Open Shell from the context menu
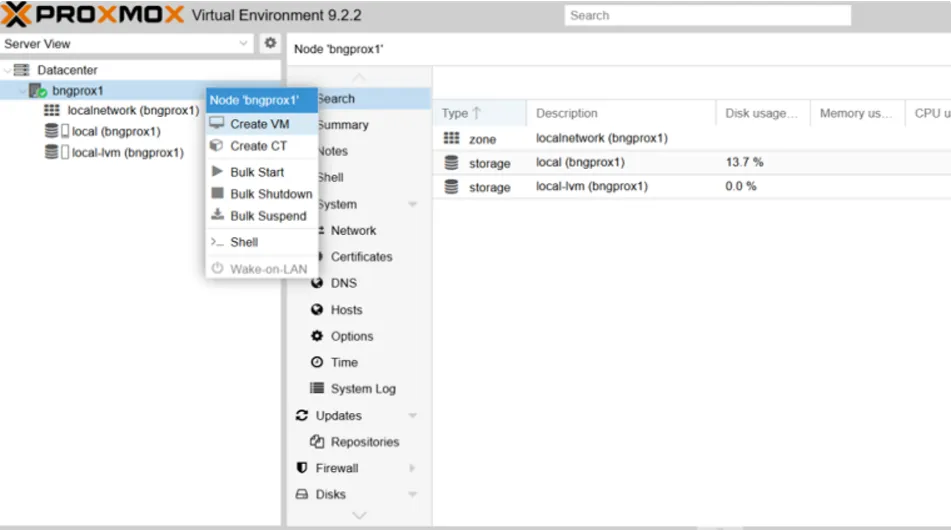 coord(261,242)
